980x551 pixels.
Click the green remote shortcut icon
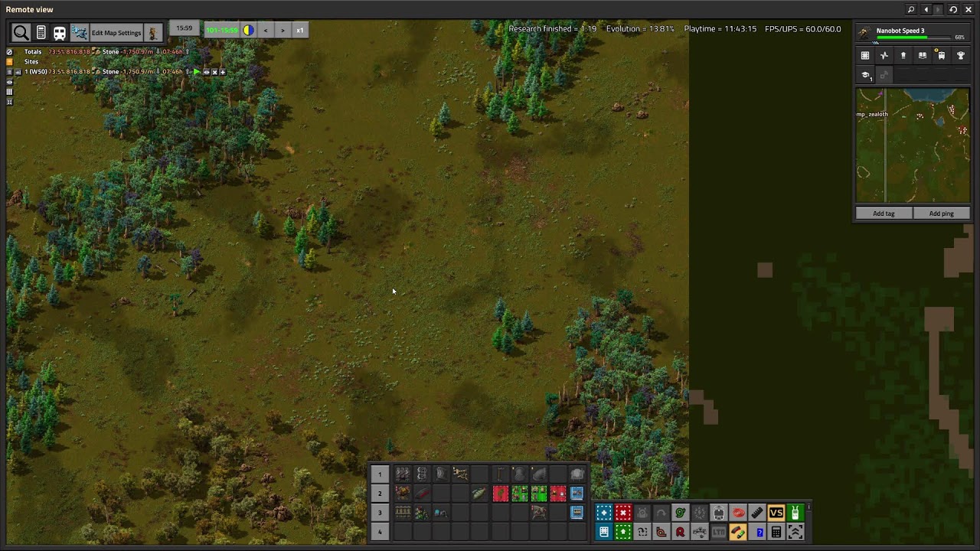click(795, 513)
